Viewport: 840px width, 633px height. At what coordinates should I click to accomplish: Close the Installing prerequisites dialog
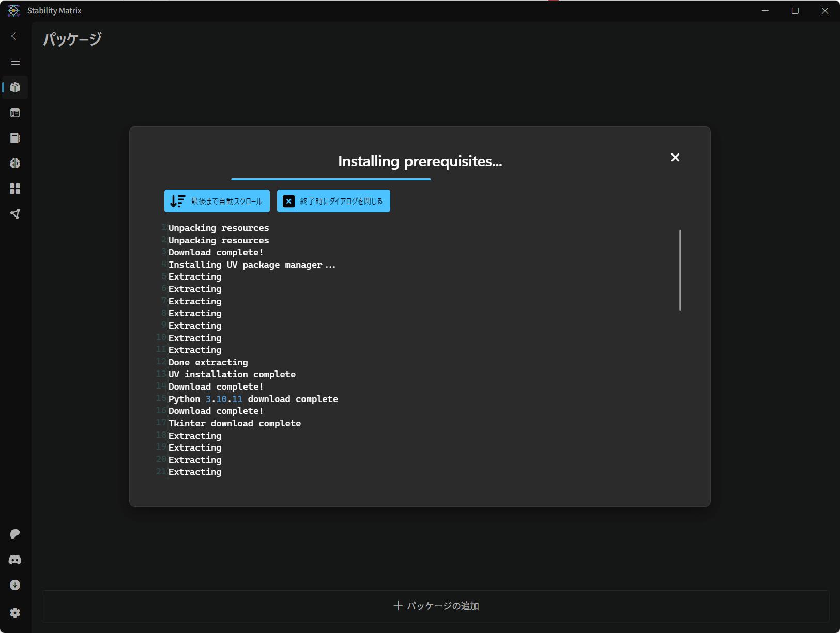click(675, 158)
